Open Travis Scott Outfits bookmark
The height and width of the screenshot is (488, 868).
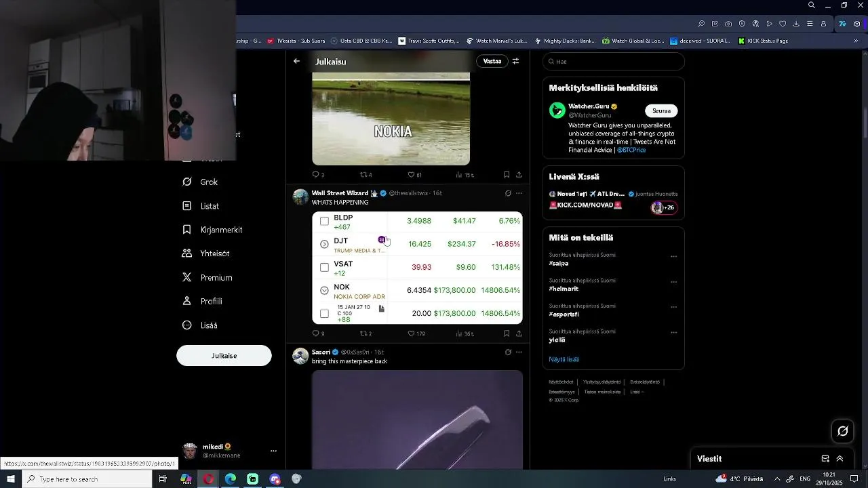(x=429, y=41)
